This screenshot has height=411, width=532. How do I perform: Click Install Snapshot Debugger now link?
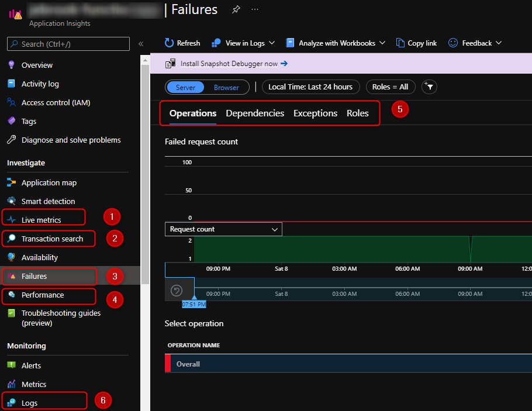pos(229,64)
